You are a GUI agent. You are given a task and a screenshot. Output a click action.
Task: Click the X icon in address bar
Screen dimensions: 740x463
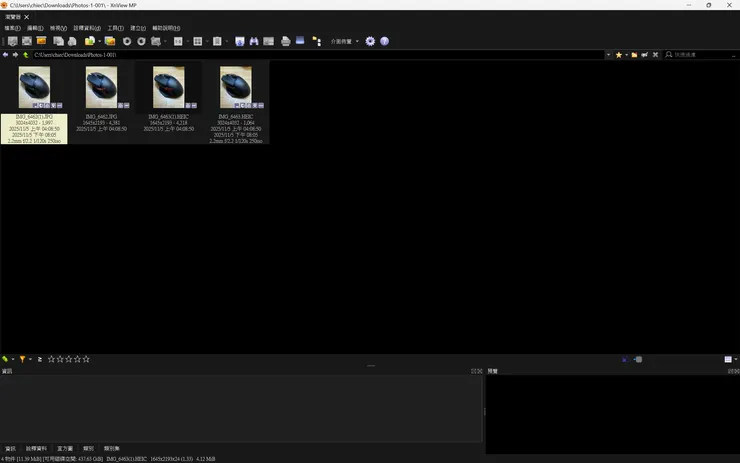point(656,55)
